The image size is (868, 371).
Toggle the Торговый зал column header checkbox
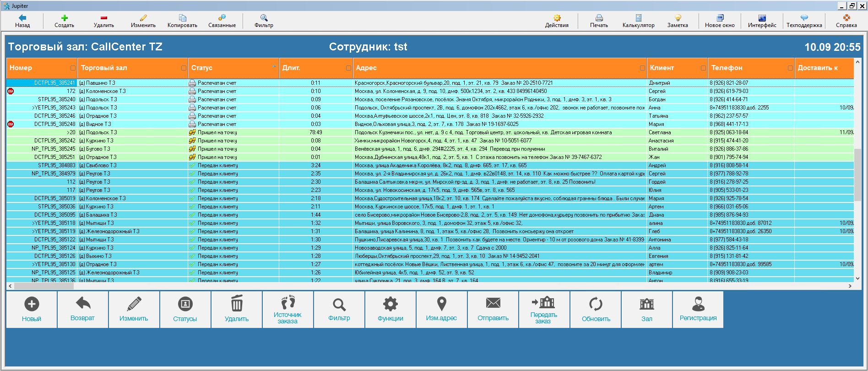point(184,68)
